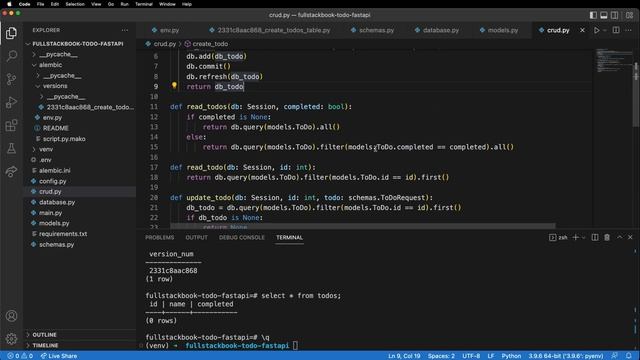Open the Manage gear icon
640x360 pixels.
point(11,338)
